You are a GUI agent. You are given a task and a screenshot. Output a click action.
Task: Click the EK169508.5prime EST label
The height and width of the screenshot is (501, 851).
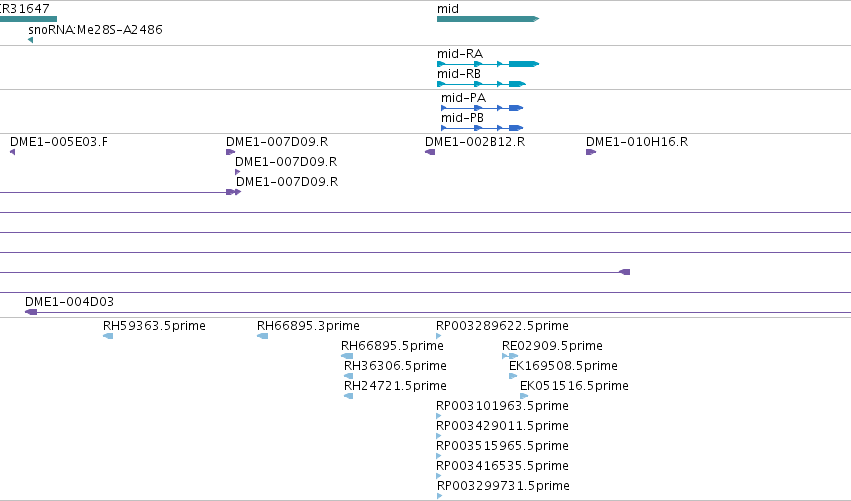coord(563,366)
